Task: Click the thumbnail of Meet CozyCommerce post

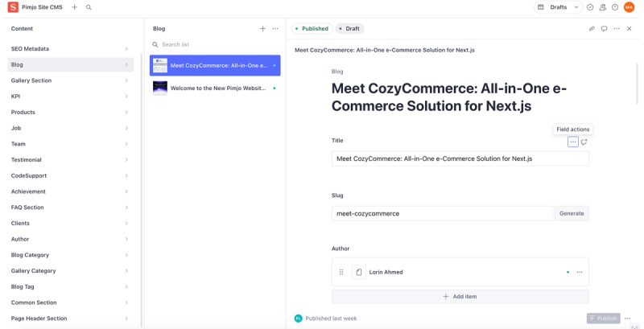Action: click(160, 66)
